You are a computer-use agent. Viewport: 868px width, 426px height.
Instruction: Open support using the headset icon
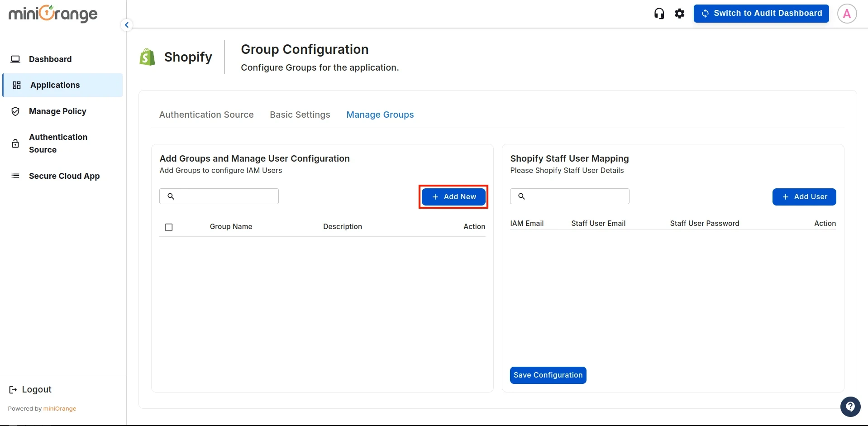tap(659, 13)
